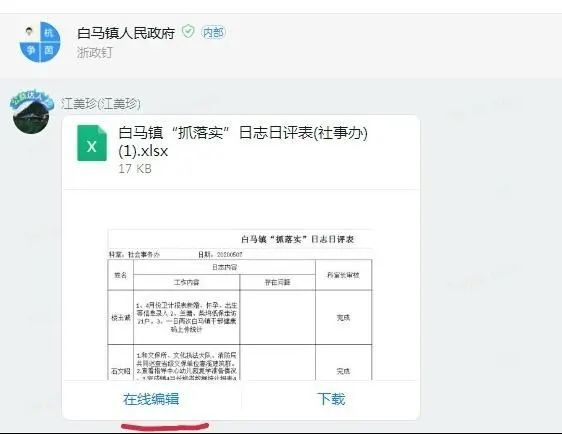Click 下载 to download the file
The width and height of the screenshot is (562, 434).
(x=330, y=399)
